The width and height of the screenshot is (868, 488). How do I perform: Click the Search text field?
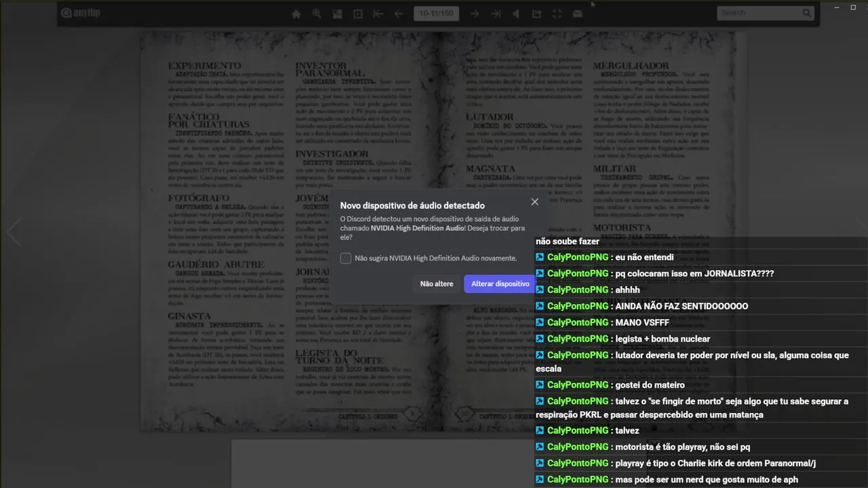tap(759, 13)
